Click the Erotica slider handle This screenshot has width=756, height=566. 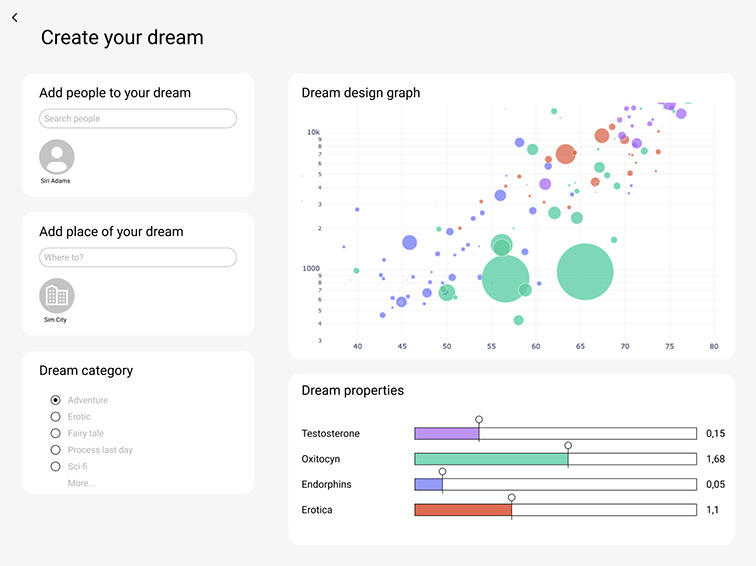[511, 497]
